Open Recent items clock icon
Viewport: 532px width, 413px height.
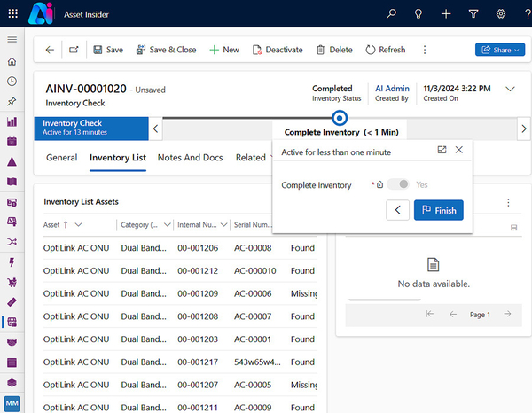(x=12, y=81)
